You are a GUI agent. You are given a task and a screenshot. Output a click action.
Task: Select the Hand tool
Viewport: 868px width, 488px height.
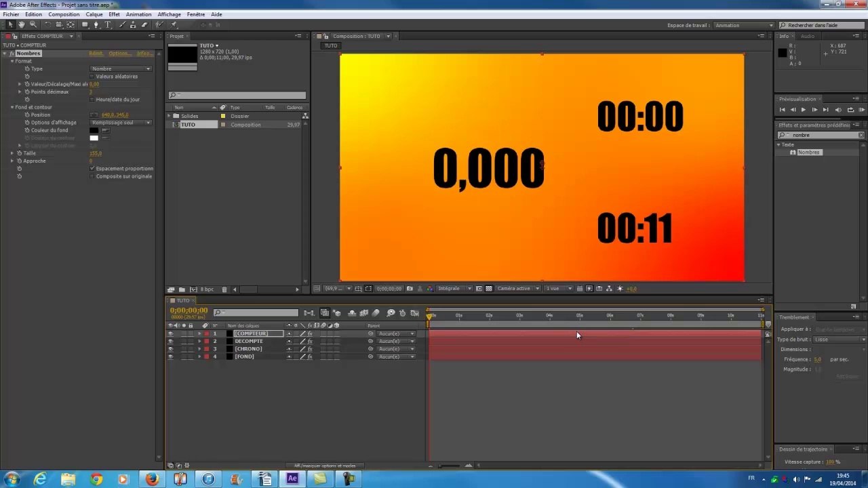pyautogui.click(x=22, y=24)
